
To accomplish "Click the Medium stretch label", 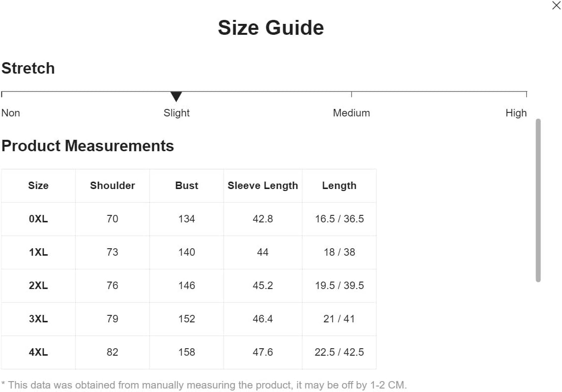I will (x=351, y=113).
